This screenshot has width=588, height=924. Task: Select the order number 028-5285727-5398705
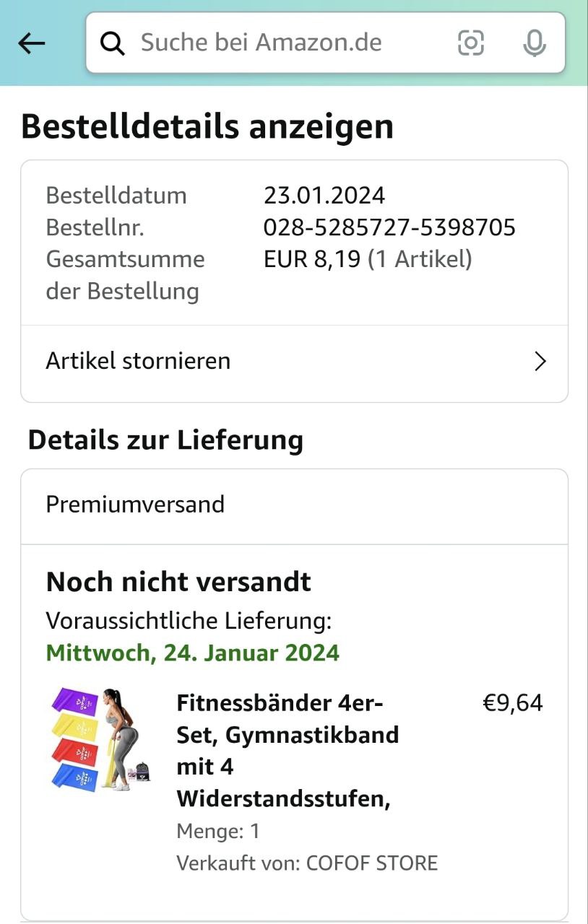click(x=389, y=227)
